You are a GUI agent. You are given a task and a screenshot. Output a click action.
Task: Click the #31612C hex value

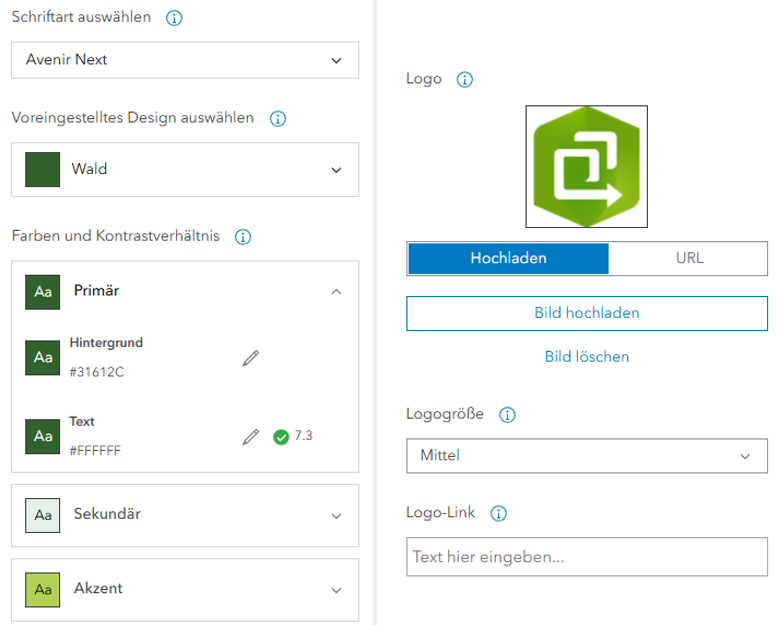(97, 372)
